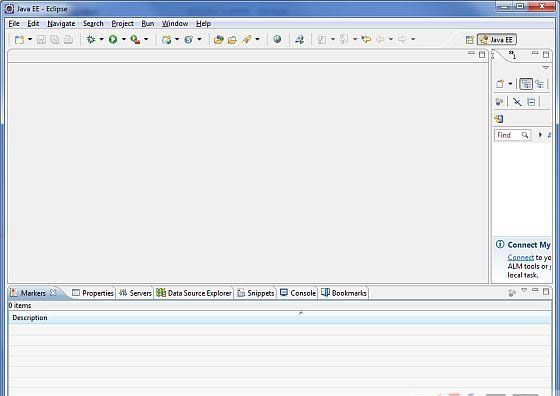Image resolution: width=560 pixels, height=396 pixels.
Task: Open the Project menu
Action: tap(122, 24)
